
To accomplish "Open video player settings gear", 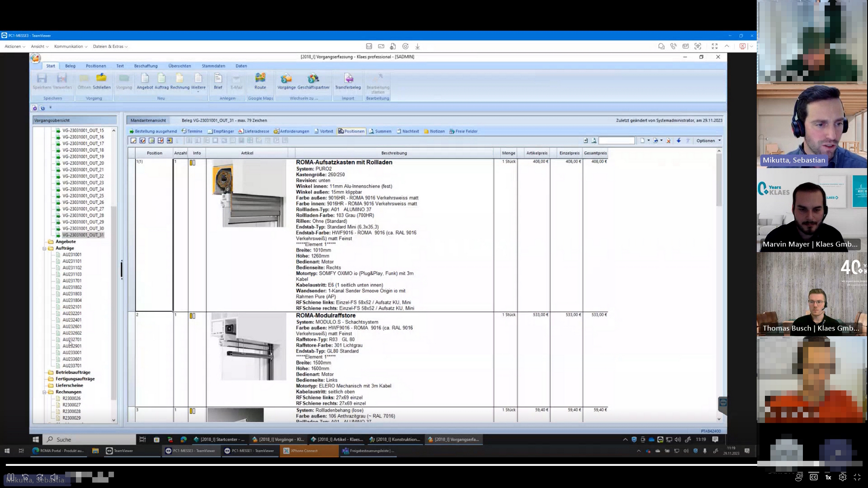I will [x=842, y=477].
